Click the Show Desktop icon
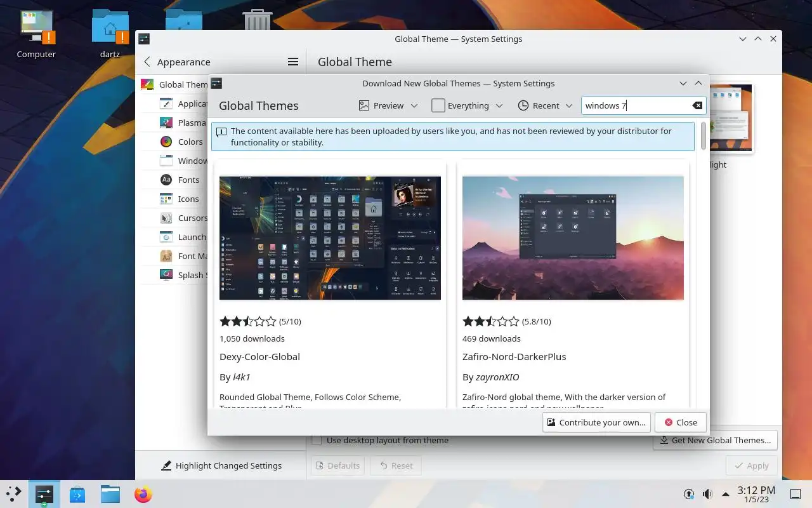The height and width of the screenshot is (508, 812). [x=796, y=494]
